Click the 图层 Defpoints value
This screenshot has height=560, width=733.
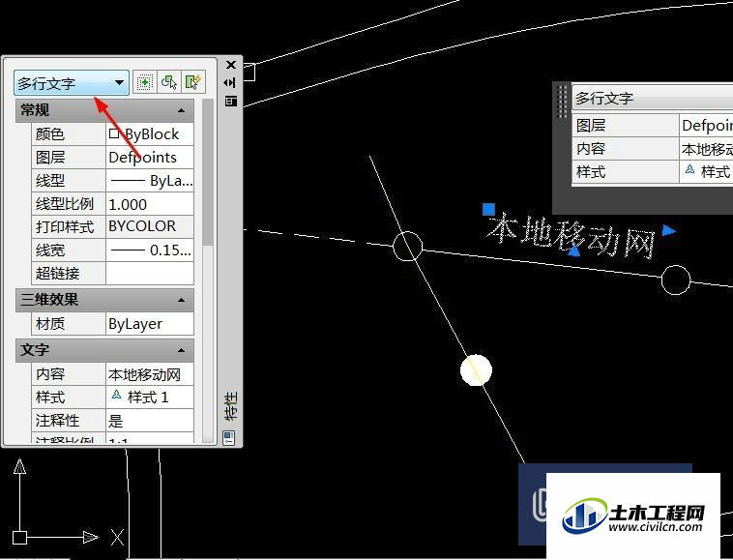click(150, 158)
